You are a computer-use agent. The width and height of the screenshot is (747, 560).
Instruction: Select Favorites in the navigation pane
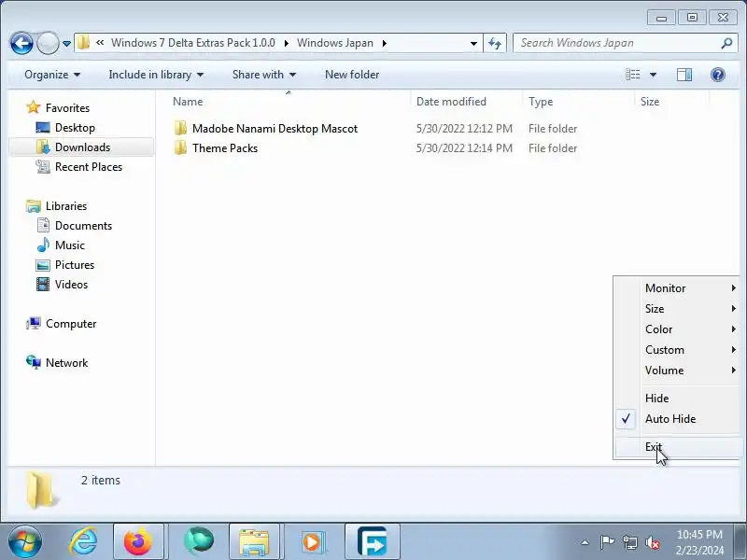point(67,108)
